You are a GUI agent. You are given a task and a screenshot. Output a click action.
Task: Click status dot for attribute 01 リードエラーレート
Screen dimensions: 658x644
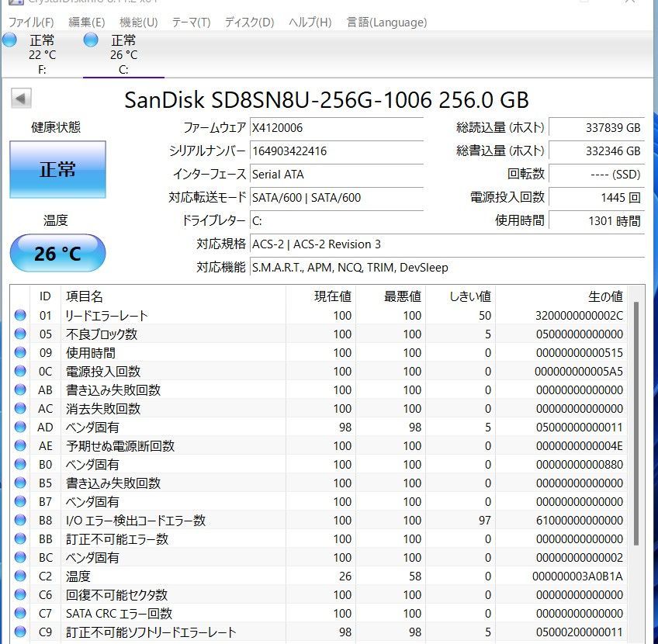(20, 315)
